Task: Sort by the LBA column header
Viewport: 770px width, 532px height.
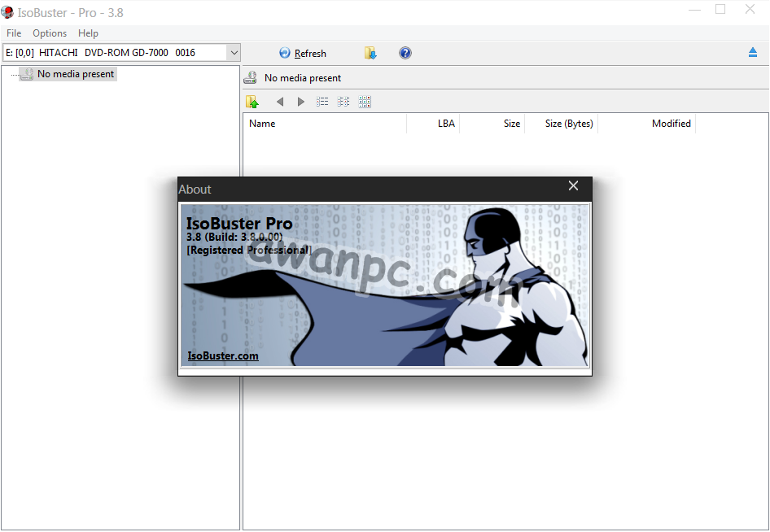Action: (433, 124)
